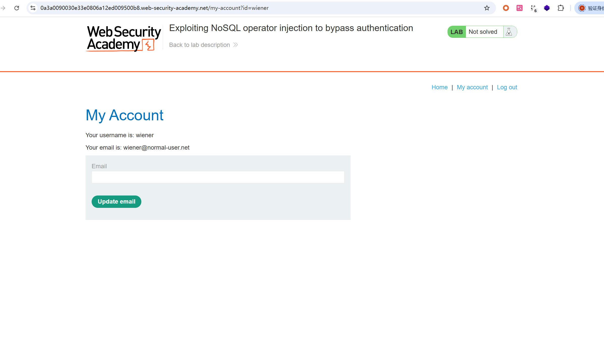Reload the page with the refresh icon
Viewport: 604px width, 364px height.
tap(17, 8)
